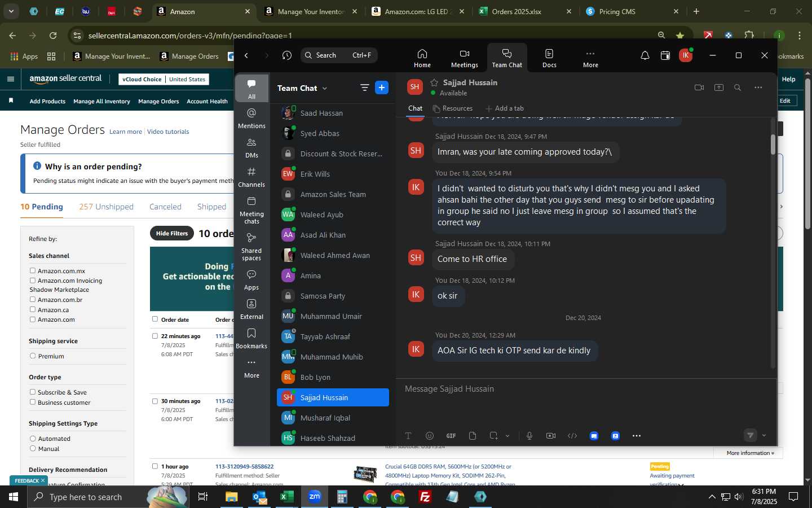Image resolution: width=812 pixels, height=508 pixels.
Task: Switch to 257 Unshipped orders tab
Action: [x=106, y=207]
